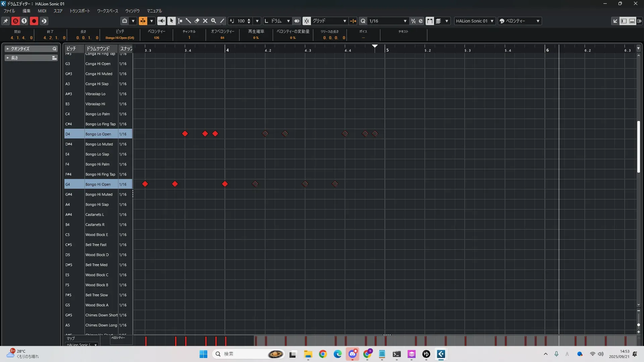This screenshot has width=644, height=362.
Task: Select the Line drawing tool
Action: [x=222, y=21]
